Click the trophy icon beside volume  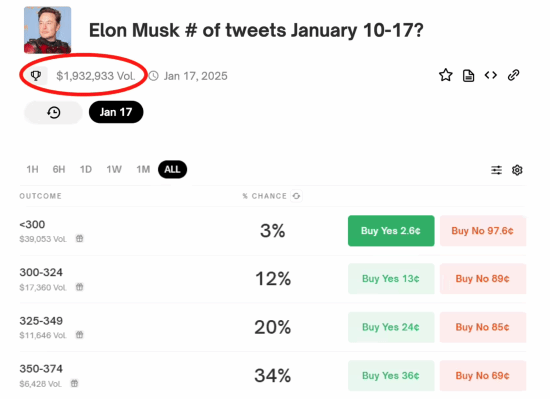tap(36, 75)
